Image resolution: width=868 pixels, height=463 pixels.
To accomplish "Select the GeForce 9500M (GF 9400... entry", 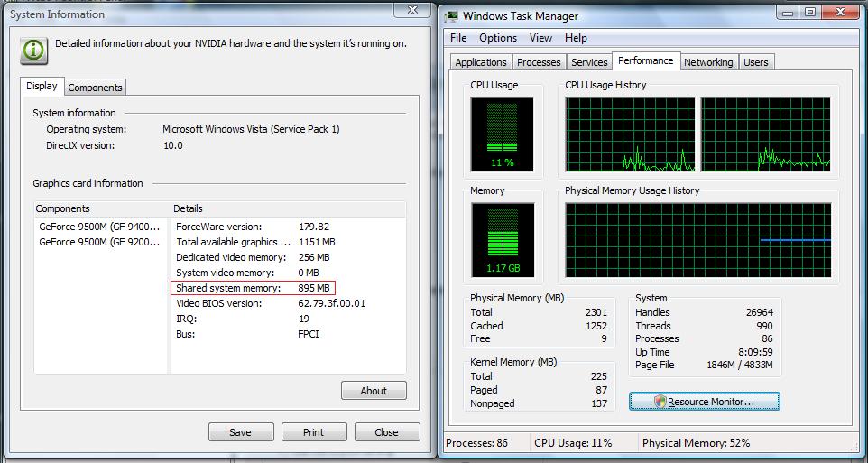I will (99, 227).
